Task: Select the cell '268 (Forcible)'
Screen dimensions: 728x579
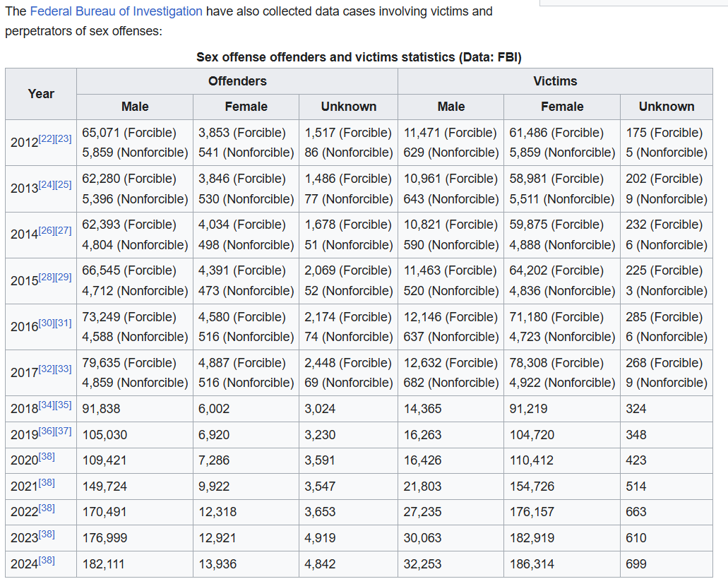Action: pyautogui.click(x=664, y=363)
